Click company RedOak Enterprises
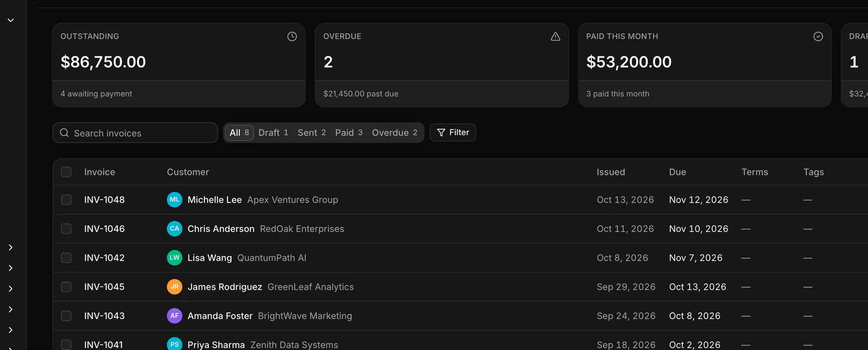This screenshot has height=350, width=868. click(x=302, y=229)
